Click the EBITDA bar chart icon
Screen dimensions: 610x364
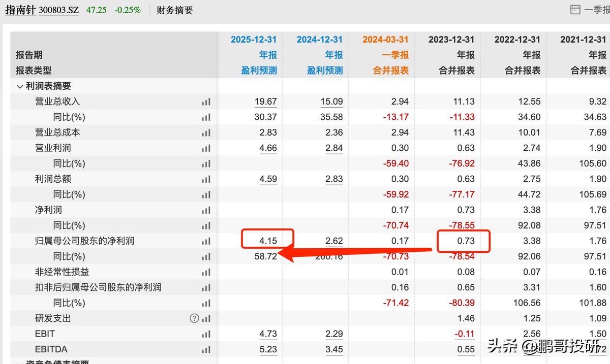click(x=206, y=349)
